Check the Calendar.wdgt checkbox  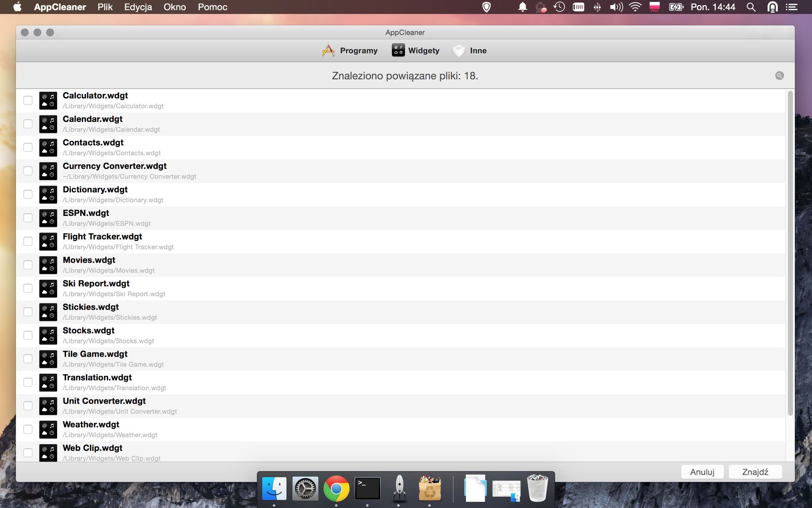point(28,124)
